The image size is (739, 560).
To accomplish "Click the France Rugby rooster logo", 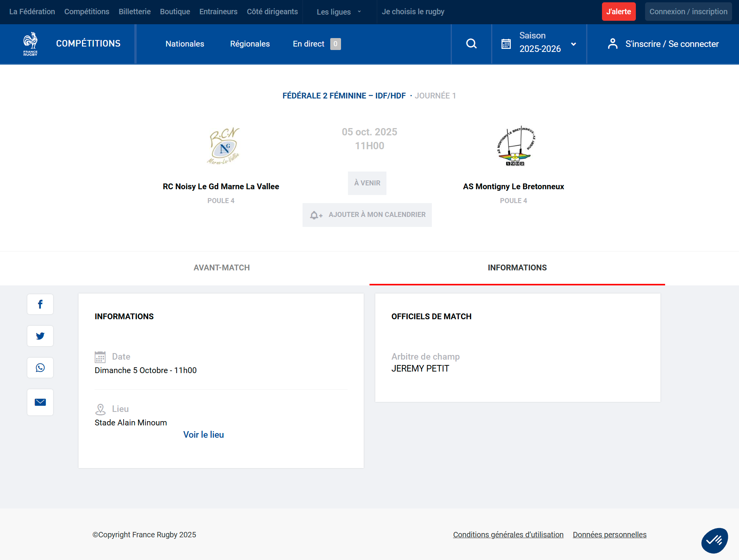I will pyautogui.click(x=30, y=43).
